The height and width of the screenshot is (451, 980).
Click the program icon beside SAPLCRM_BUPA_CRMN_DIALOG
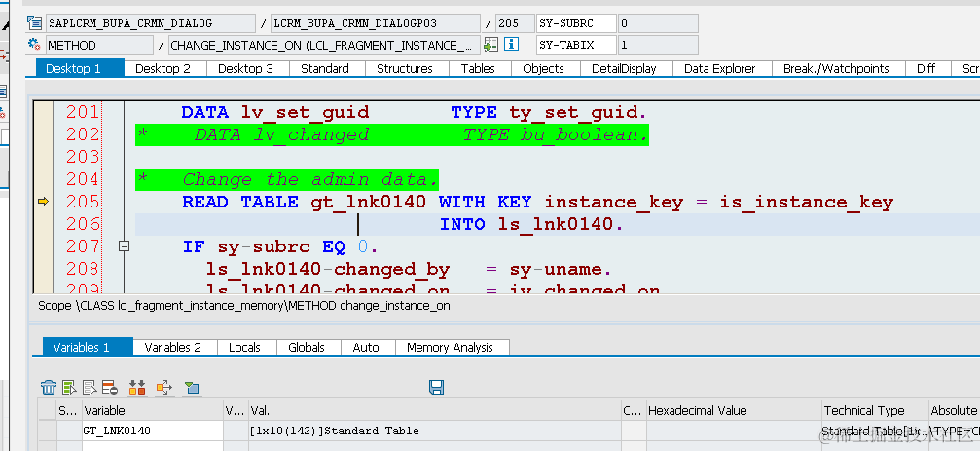[34, 23]
